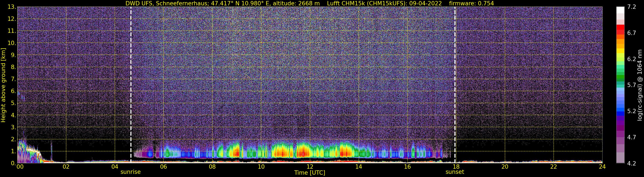
Task: Click the time axis tick '08'
Action: click(x=212, y=167)
